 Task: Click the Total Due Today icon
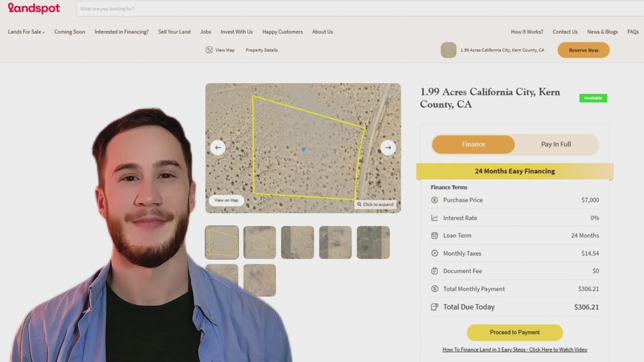[435, 307]
